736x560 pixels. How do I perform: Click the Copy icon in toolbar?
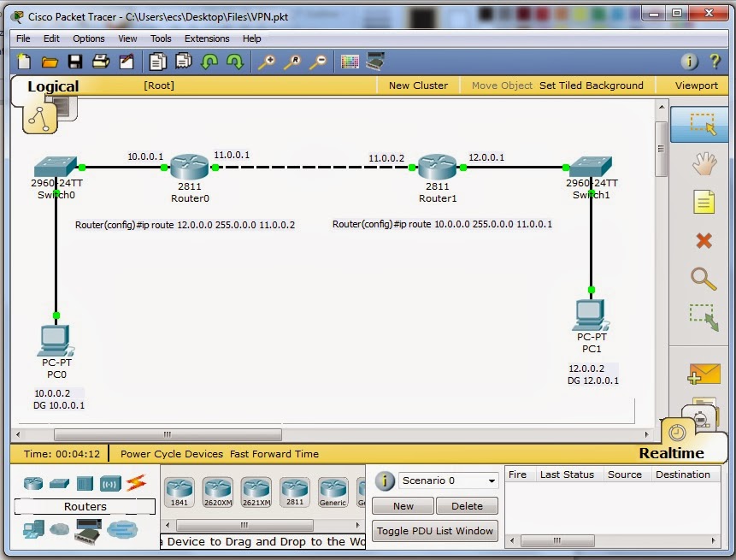[158, 62]
